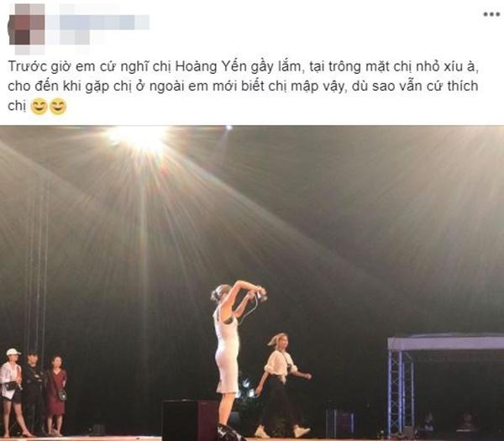Click the word "thích" ending the second line
This screenshot has height=441, width=504.
(x=463, y=86)
